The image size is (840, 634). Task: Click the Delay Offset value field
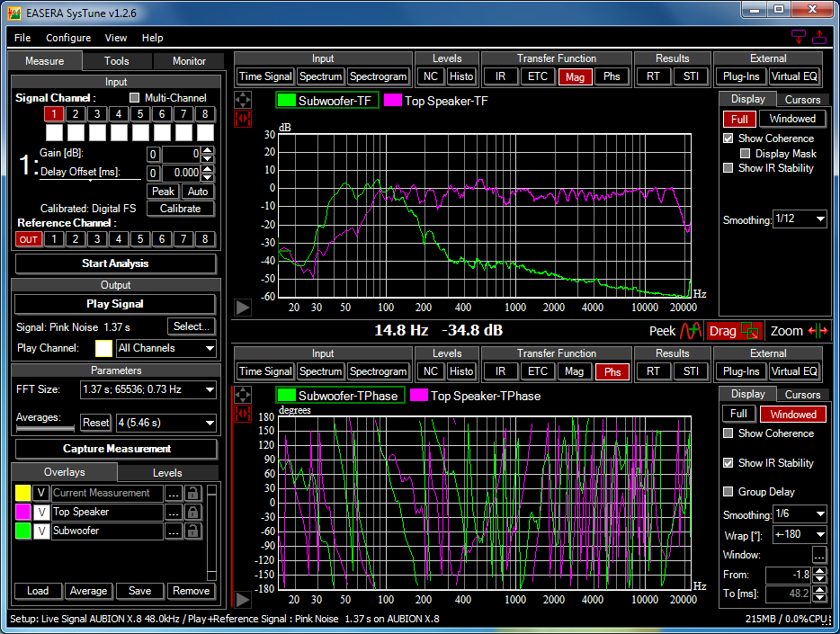180,173
